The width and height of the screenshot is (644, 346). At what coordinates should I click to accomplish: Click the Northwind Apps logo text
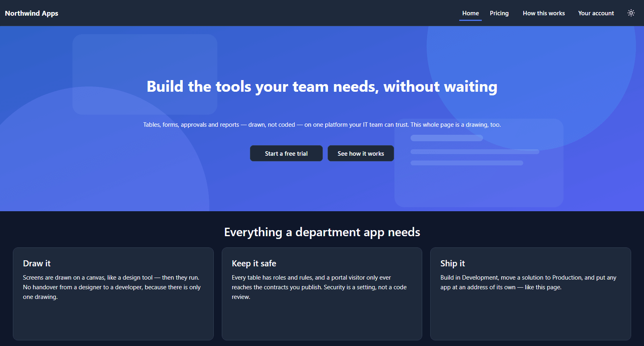coord(31,13)
